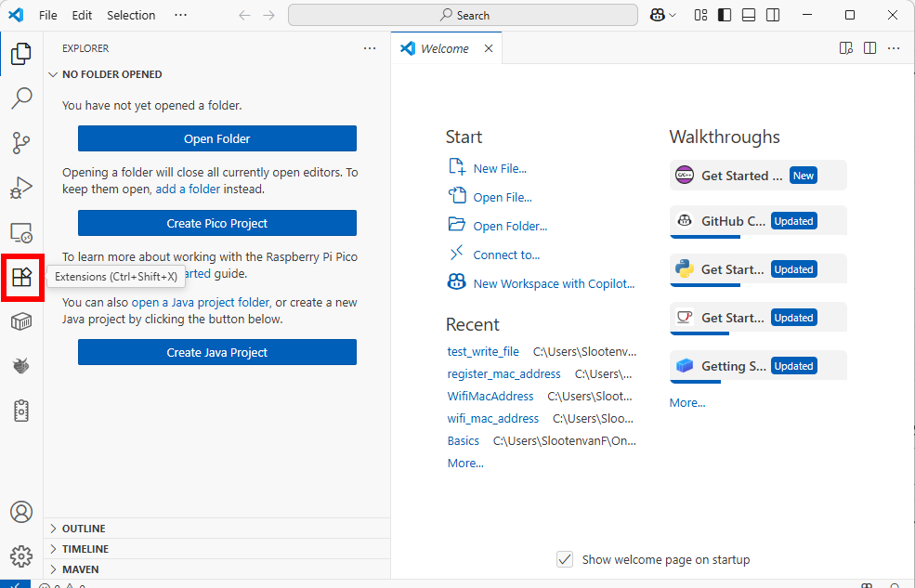Click open a Java project folder link
The height and width of the screenshot is (588, 915).
pyautogui.click(x=201, y=302)
